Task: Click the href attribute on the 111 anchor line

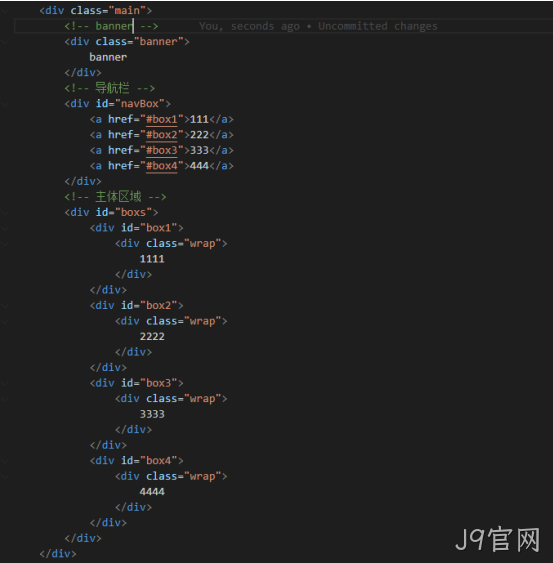Action: [x=120, y=119]
